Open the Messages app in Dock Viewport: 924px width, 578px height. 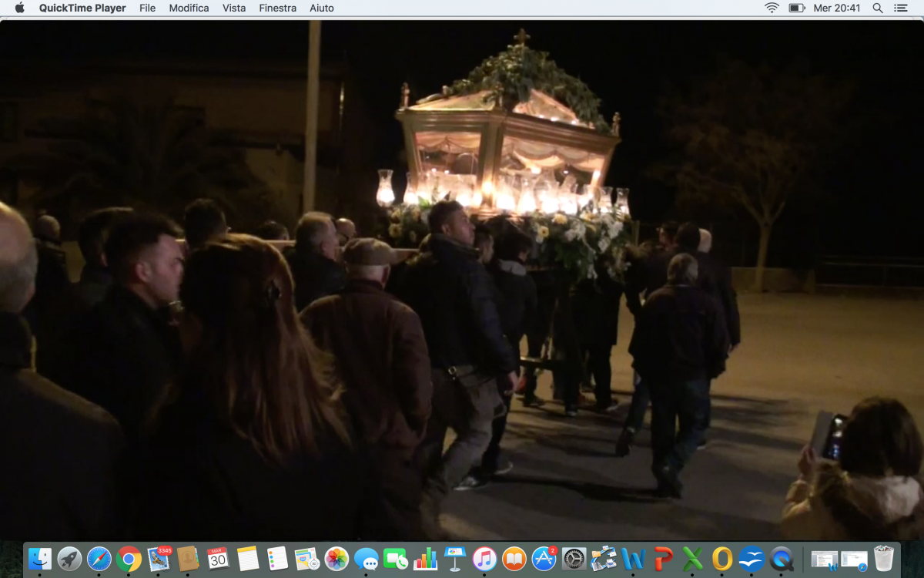tap(366, 559)
